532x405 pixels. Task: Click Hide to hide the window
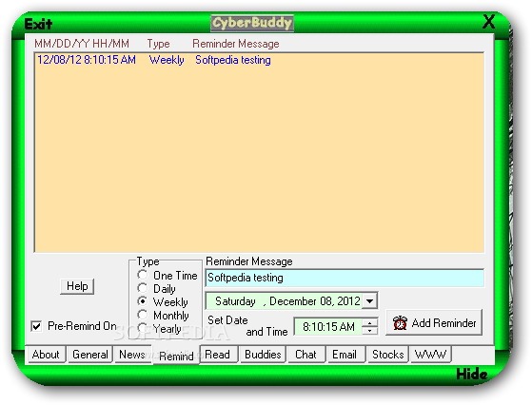click(x=472, y=375)
